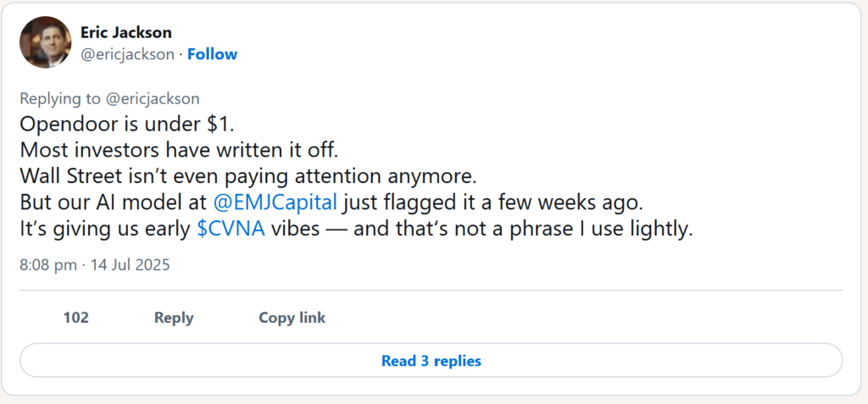Click 'Most investors have written it off.' text
This screenshot has height=404, width=868.
(179, 150)
